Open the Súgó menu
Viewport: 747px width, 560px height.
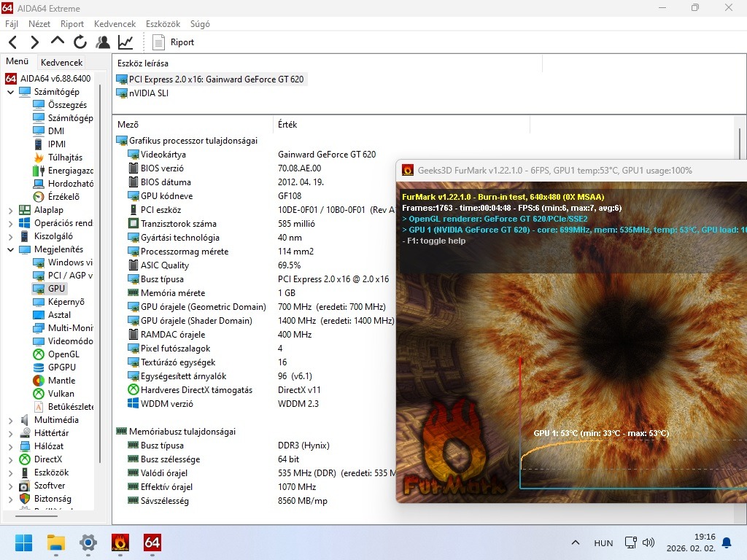tap(200, 24)
